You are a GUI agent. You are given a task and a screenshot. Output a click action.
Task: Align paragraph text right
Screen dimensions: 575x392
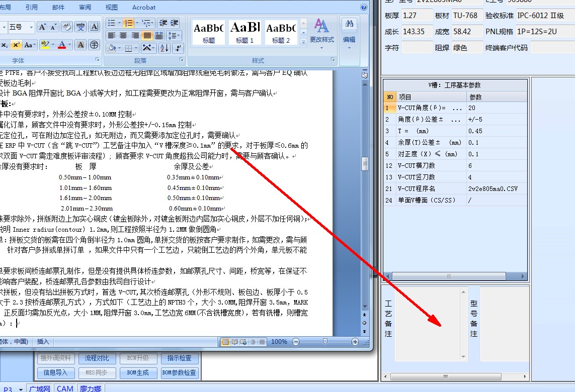(x=135, y=36)
